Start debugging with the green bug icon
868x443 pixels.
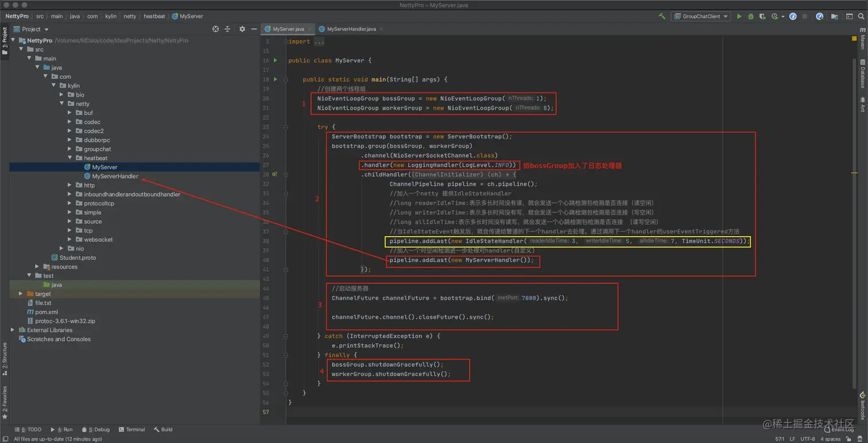[751, 17]
